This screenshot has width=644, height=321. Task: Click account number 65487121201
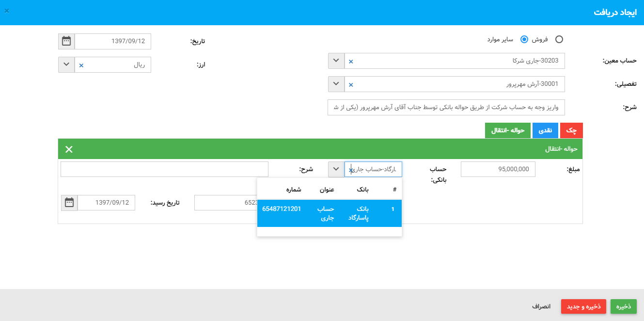pos(282,209)
